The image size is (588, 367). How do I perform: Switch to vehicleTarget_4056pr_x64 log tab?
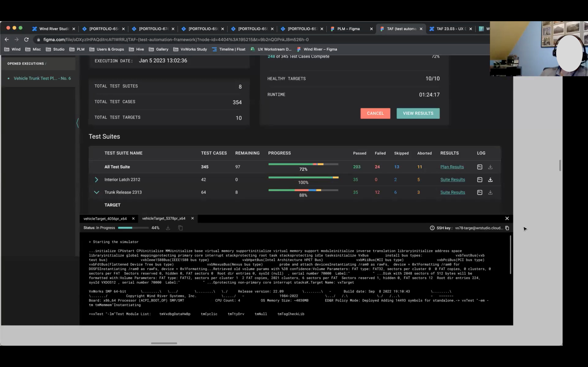coord(105,219)
